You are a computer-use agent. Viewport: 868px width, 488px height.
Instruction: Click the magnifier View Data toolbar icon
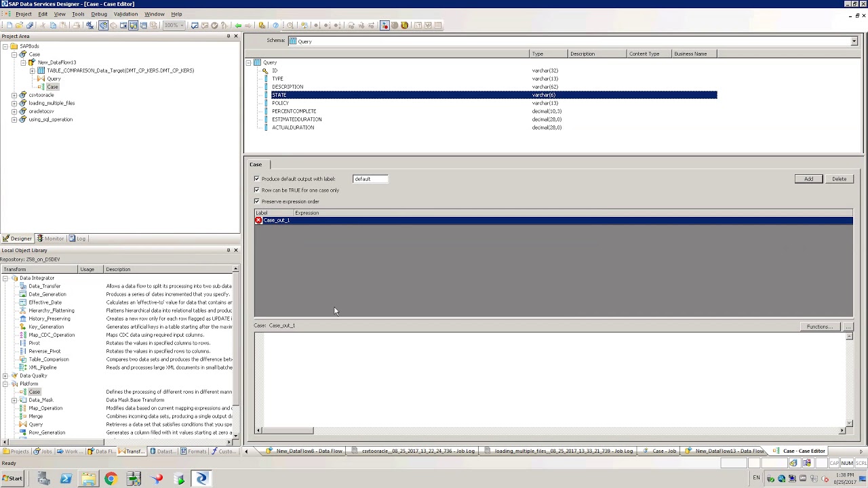(290, 25)
